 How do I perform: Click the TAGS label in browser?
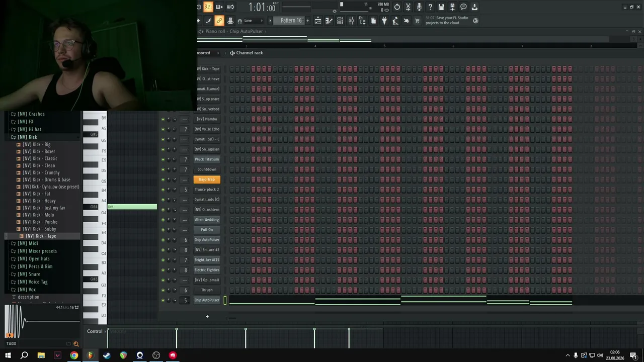tap(11, 344)
